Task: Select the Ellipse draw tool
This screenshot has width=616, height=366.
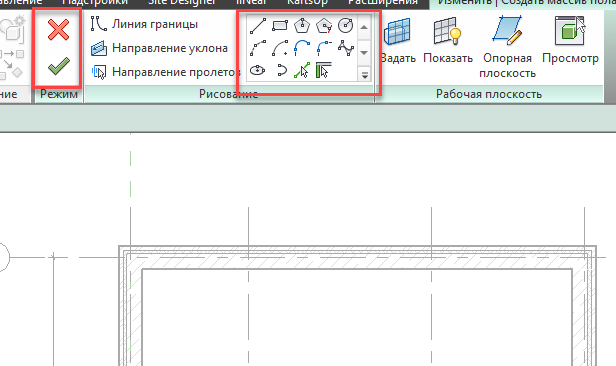Action: coord(258,71)
